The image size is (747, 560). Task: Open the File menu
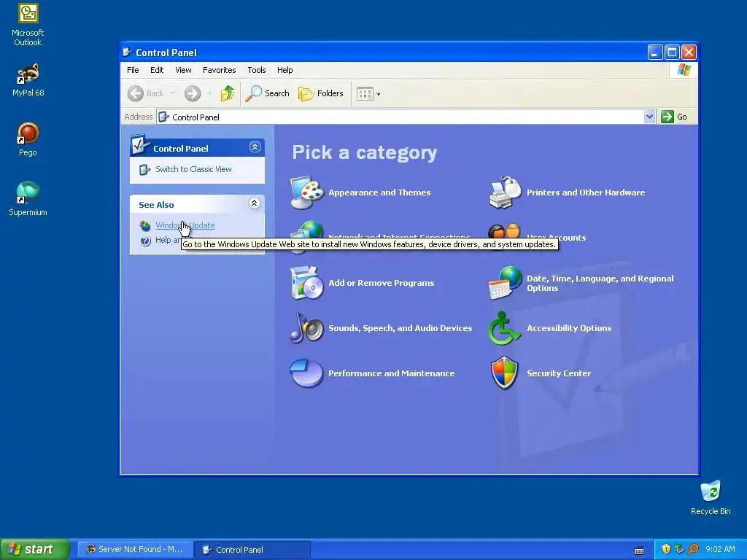tap(133, 70)
